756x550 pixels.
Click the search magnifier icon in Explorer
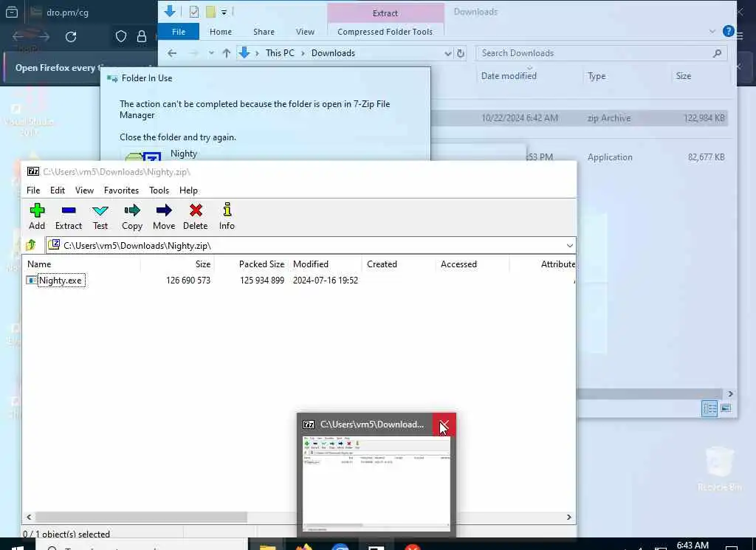pos(718,53)
